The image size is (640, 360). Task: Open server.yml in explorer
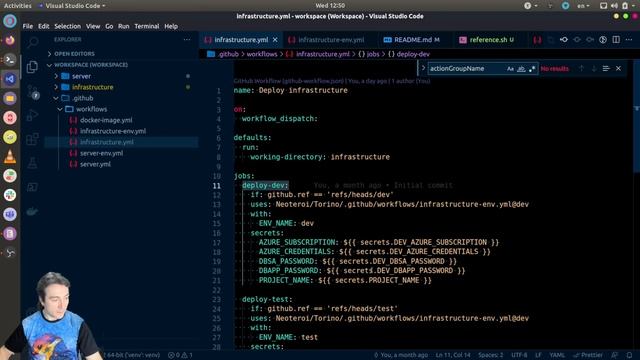[x=95, y=164]
